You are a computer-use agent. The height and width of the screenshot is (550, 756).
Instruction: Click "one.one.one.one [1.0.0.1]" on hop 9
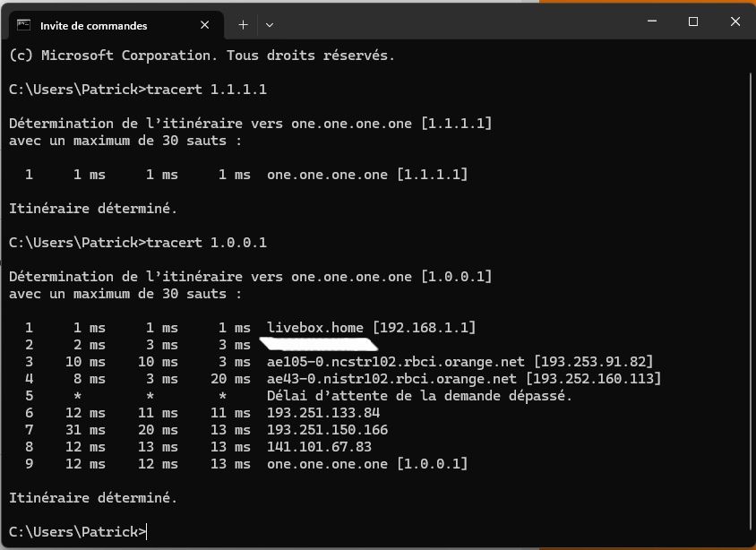(367, 463)
